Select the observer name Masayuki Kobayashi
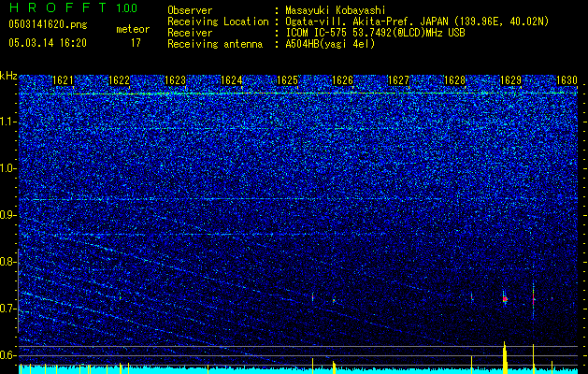The height and width of the screenshot is (374, 588). pyautogui.click(x=335, y=10)
